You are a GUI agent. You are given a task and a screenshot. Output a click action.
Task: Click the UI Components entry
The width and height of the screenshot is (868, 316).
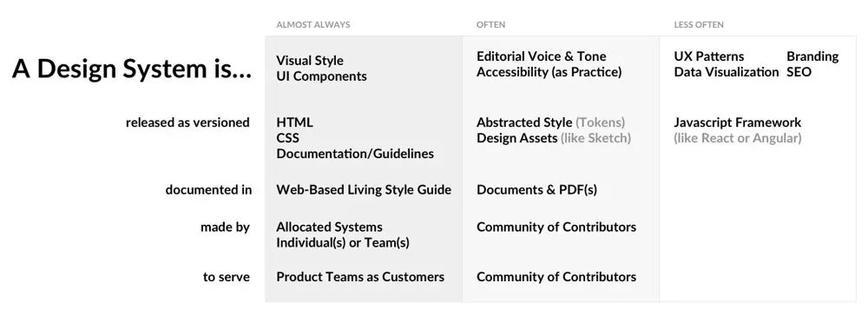pos(322,76)
